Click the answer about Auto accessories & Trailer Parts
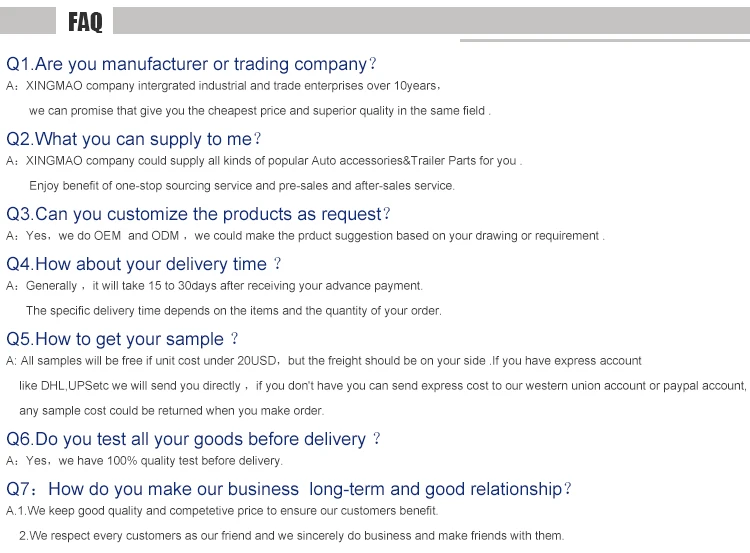 point(263,161)
